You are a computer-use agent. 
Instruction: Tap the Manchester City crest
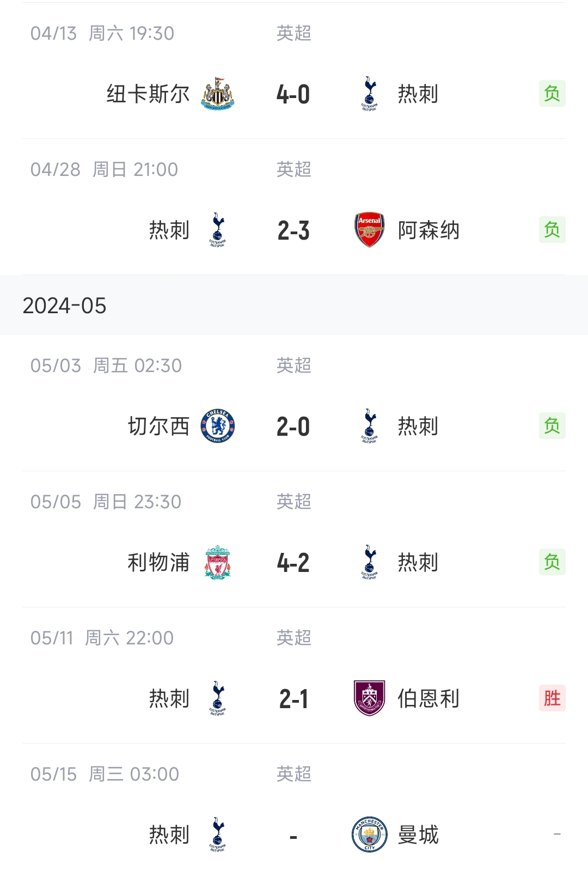(x=370, y=835)
